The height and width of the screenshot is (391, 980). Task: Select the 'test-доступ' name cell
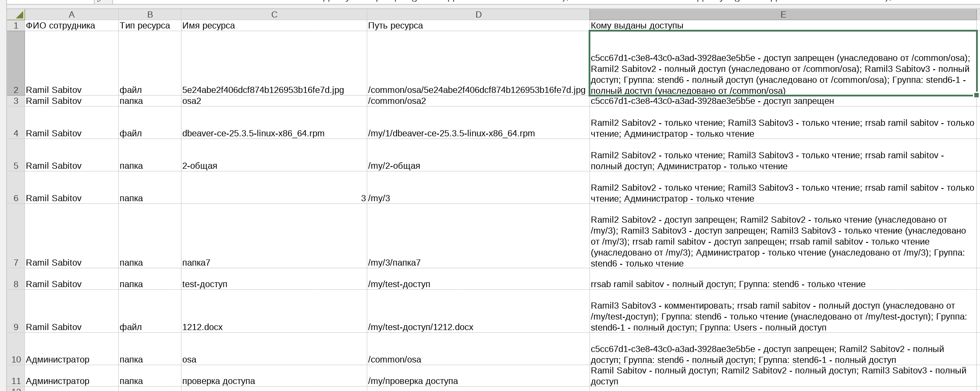(x=274, y=279)
